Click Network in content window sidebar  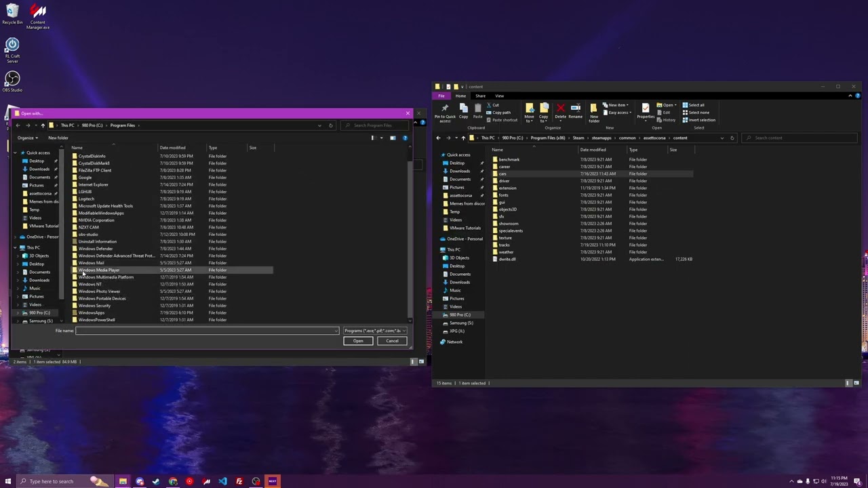[454, 342]
